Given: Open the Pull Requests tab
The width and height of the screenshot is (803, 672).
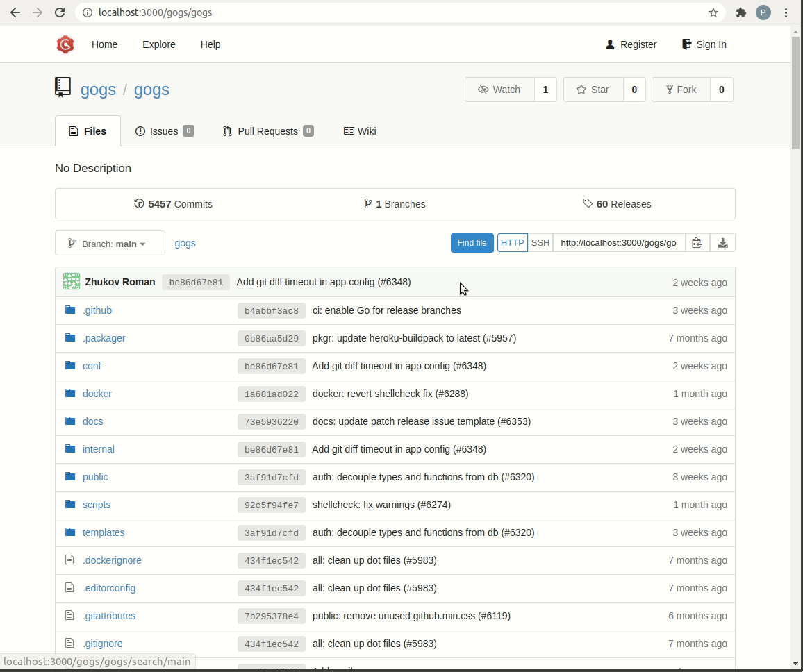Looking at the screenshot, I should (x=268, y=131).
